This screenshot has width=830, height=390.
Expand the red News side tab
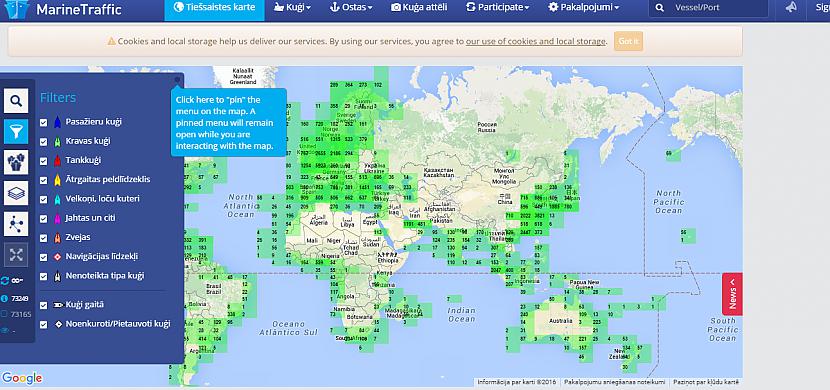pyautogui.click(x=733, y=294)
